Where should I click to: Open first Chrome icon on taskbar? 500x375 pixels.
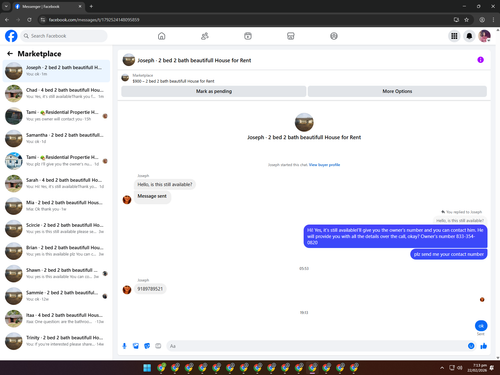pos(161,368)
